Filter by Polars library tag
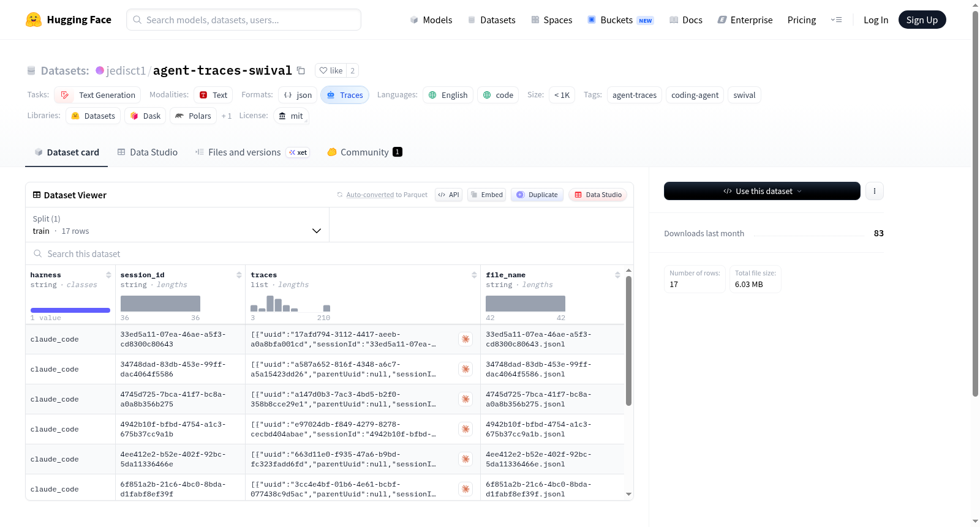980x527 pixels. tap(193, 116)
